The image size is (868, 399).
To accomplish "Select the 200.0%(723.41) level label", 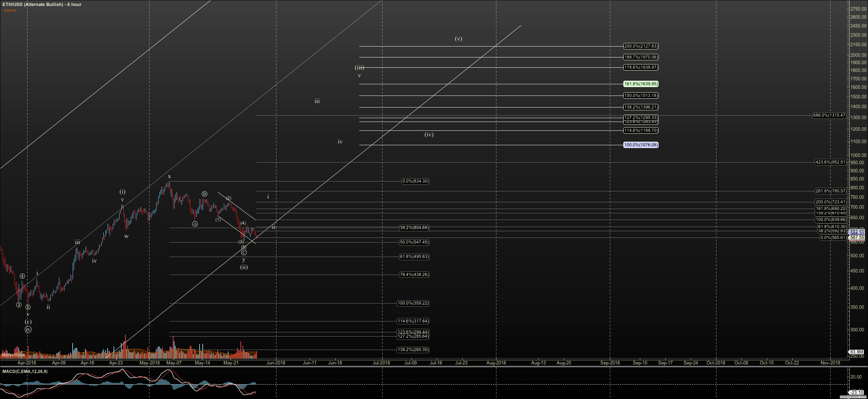I will [831, 202].
